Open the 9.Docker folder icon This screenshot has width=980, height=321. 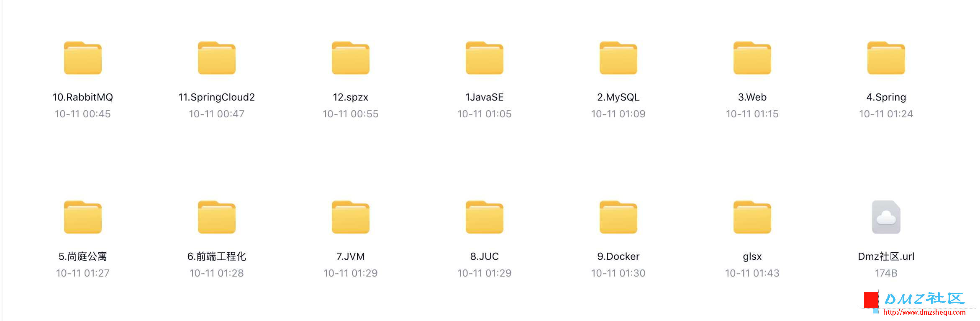(x=618, y=217)
